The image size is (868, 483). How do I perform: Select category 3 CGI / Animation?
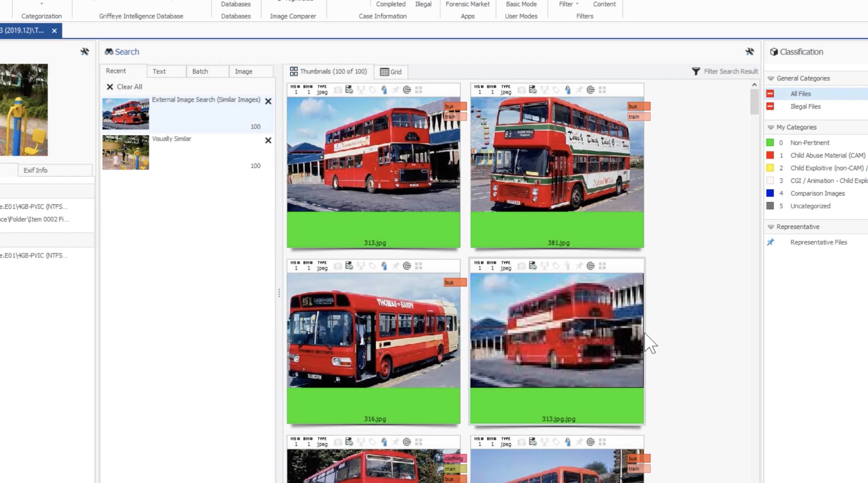pyautogui.click(x=816, y=181)
